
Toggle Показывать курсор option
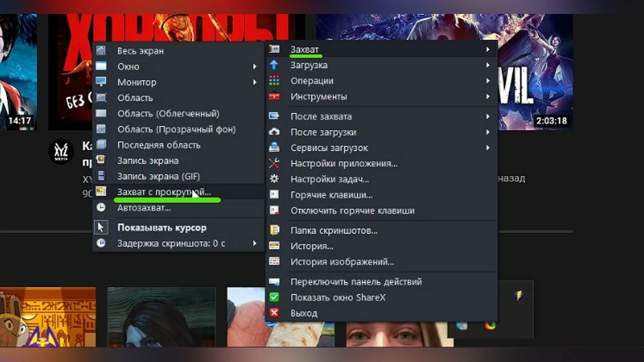(x=179, y=227)
